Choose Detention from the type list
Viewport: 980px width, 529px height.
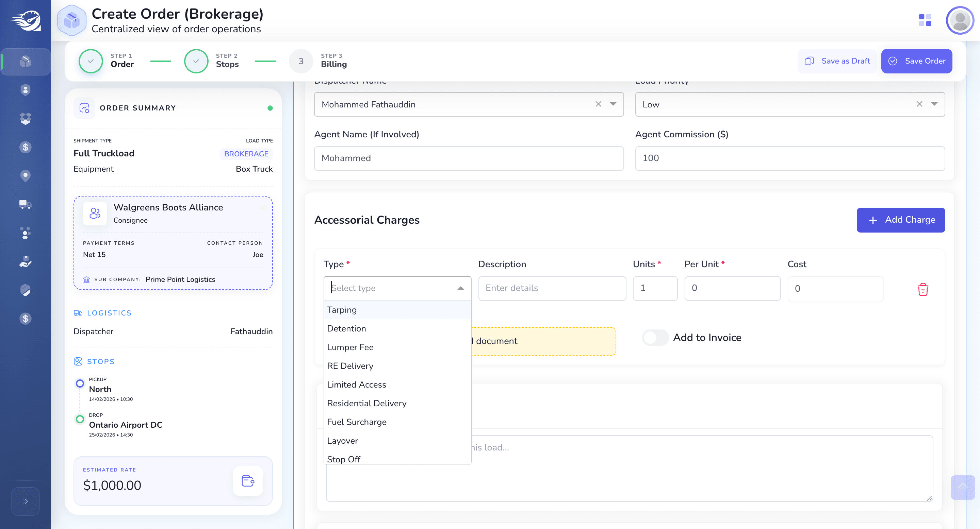pyautogui.click(x=397, y=328)
